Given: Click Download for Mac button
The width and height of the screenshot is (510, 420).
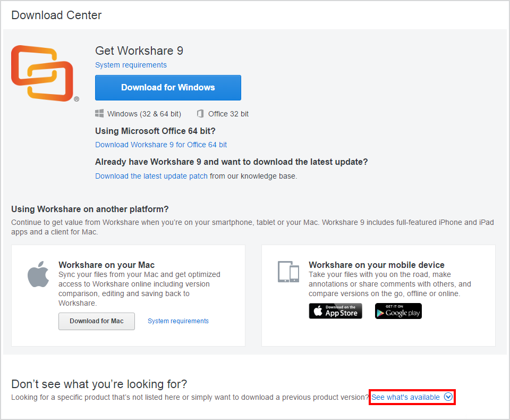Looking at the screenshot, I should [x=97, y=321].
